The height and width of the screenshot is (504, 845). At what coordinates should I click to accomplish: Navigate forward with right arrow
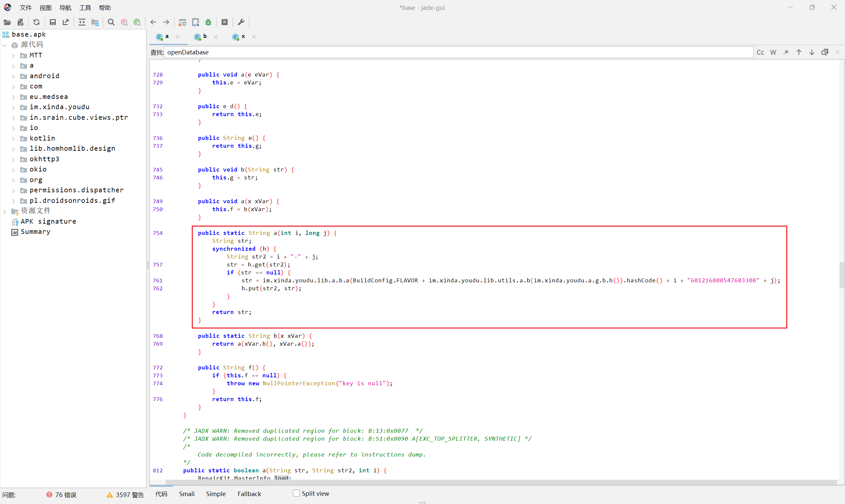pyautogui.click(x=166, y=22)
